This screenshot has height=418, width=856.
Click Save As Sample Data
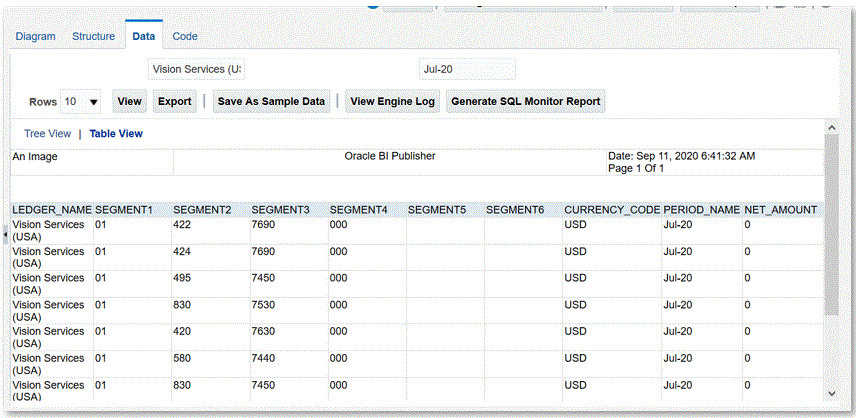click(271, 102)
